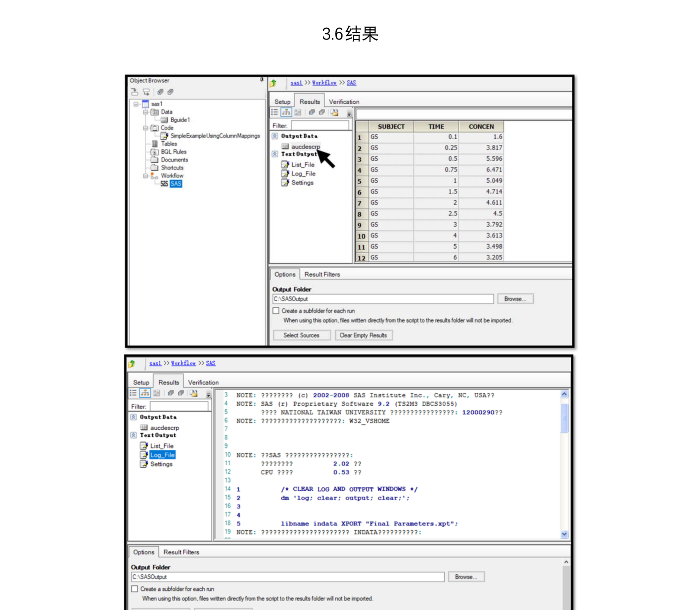Open Verification tab in data grid window
This screenshot has width=700, height=610.
click(x=344, y=102)
